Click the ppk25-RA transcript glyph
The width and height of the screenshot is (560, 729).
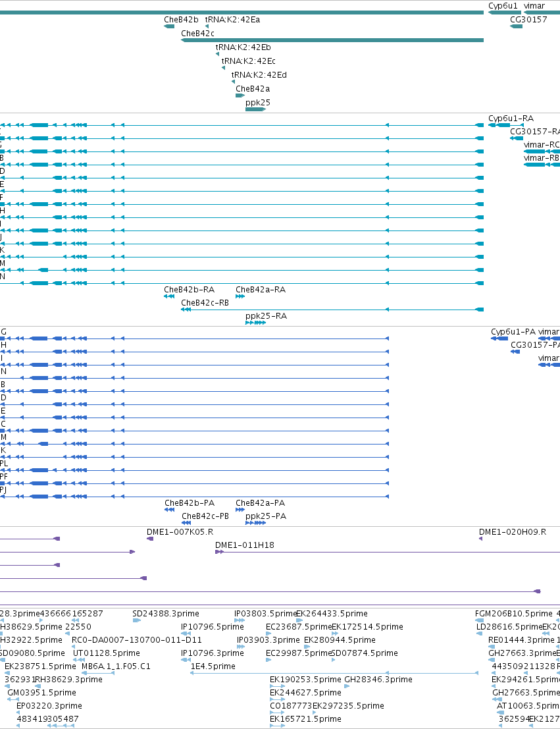point(255,323)
